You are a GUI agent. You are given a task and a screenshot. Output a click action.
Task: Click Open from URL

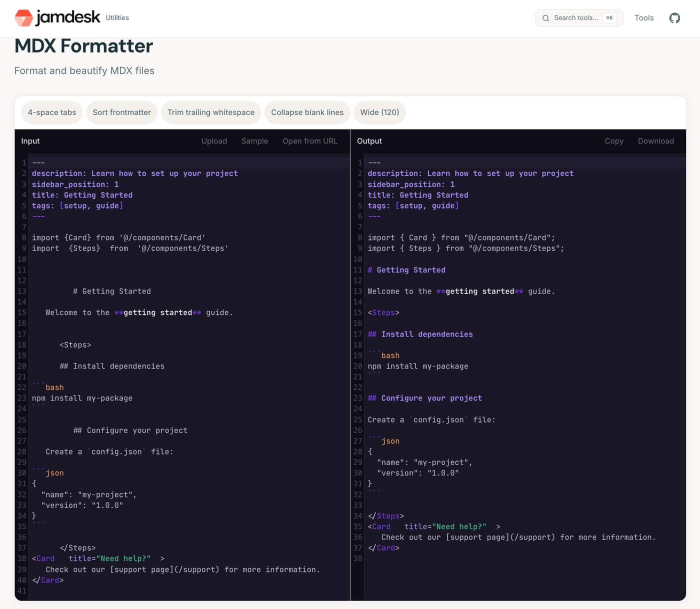tap(310, 141)
